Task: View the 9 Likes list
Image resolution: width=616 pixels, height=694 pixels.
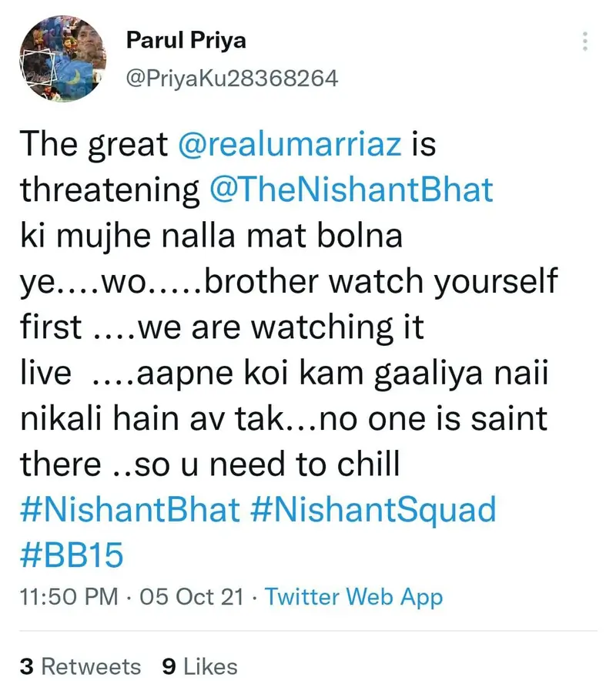Action: pyautogui.click(x=200, y=666)
